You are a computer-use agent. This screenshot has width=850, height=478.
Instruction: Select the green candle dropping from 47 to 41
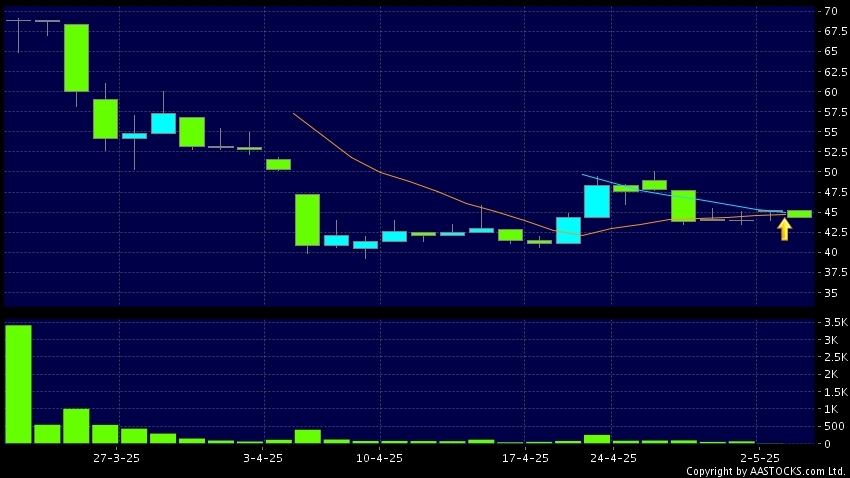(x=307, y=220)
